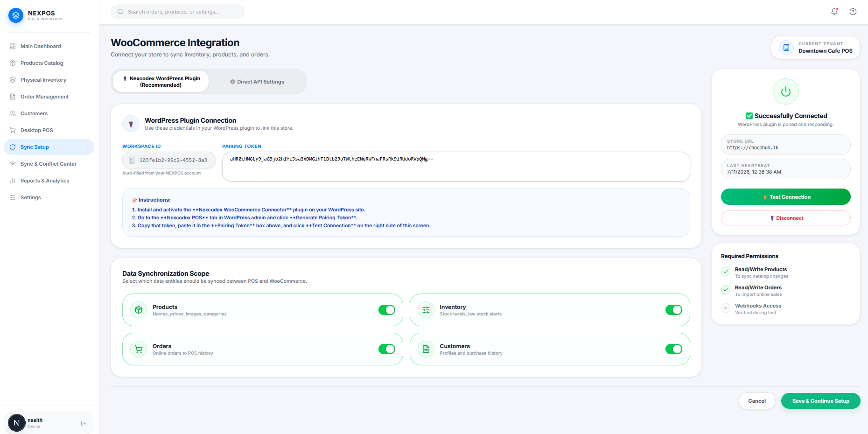Click the Products Catalog box icon
The width and height of the screenshot is (868, 434).
point(13,63)
